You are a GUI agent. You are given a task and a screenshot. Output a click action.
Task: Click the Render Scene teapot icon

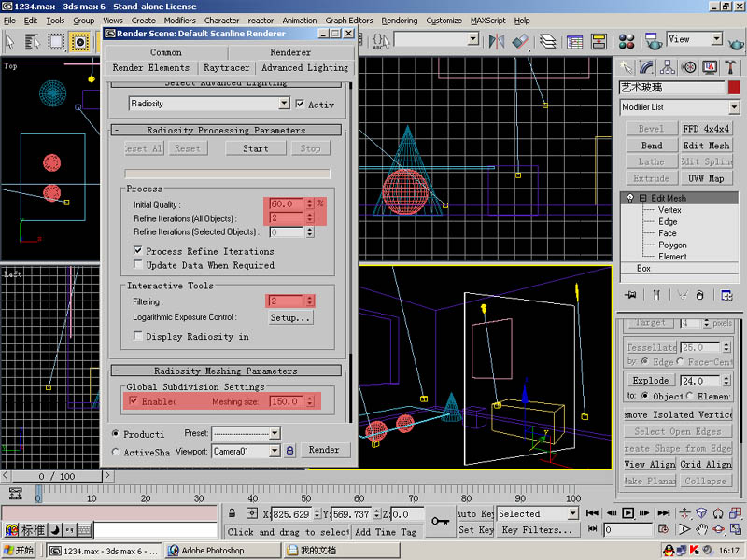653,41
